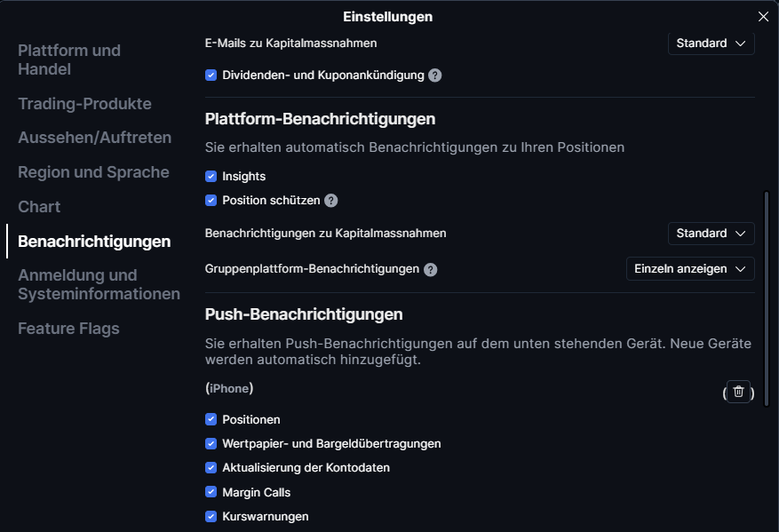Select the Feature Flags section
This screenshot has height=532, width=779.
[x=68, y=329]
